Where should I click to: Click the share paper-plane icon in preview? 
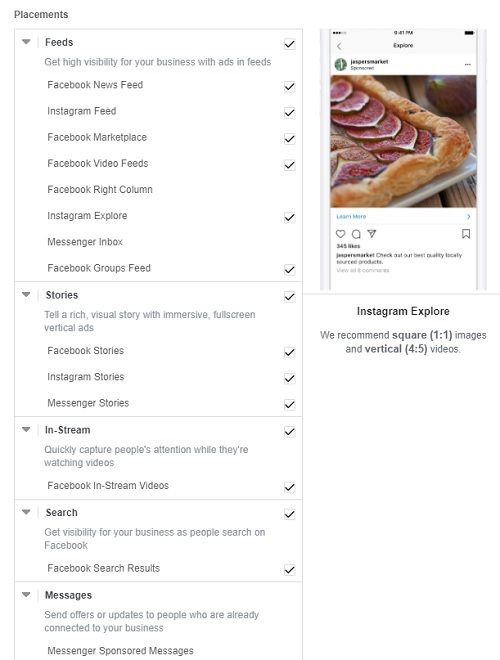pyautogui.click(x=372, y=234)
